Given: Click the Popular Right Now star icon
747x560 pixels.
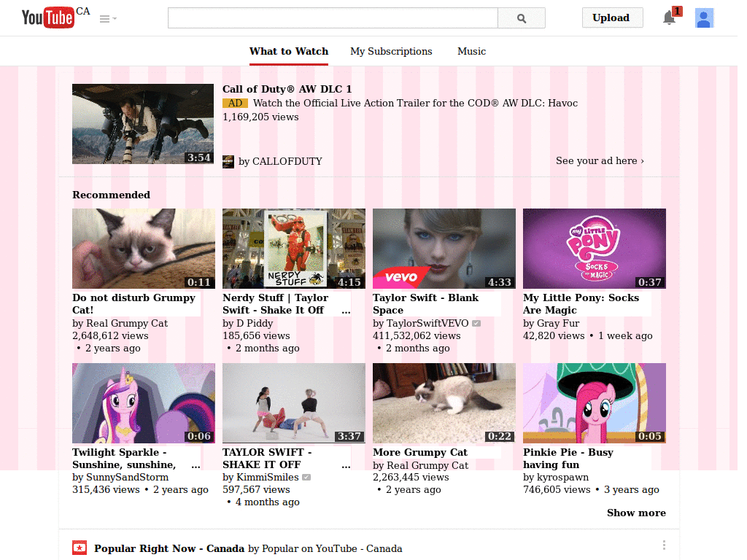Looking at the screenshot, I should pos(80,548).
